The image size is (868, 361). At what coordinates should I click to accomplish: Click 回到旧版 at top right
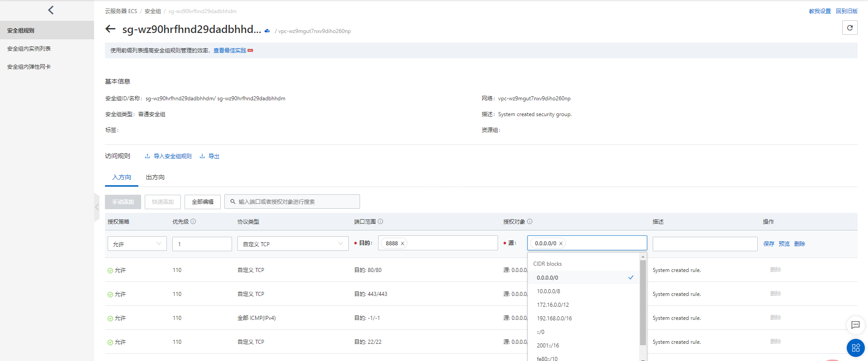[x=847, y=11]
